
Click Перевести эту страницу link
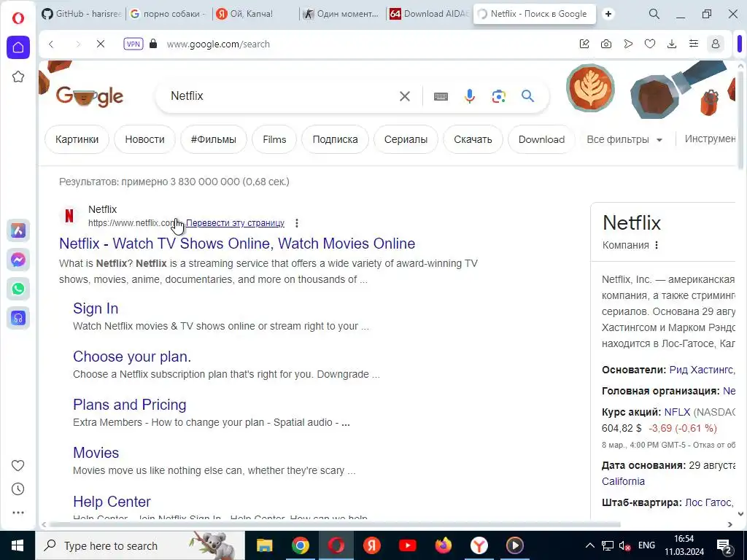tap(235, 223)
